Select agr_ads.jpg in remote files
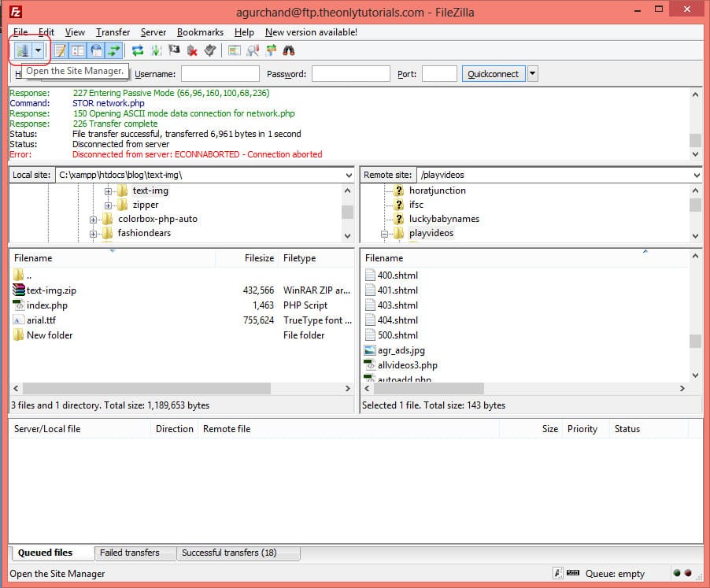Viewport: 710px width, 588px height. tap(401, 350)
